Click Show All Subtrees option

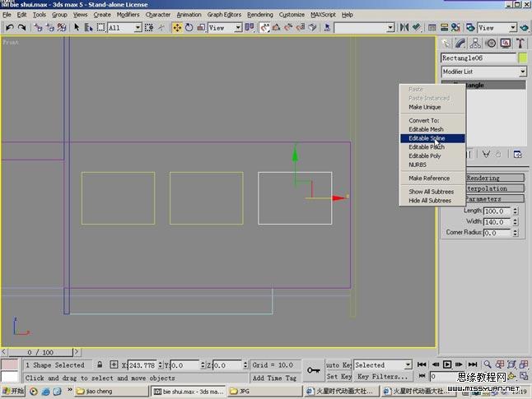pos(432,192)
